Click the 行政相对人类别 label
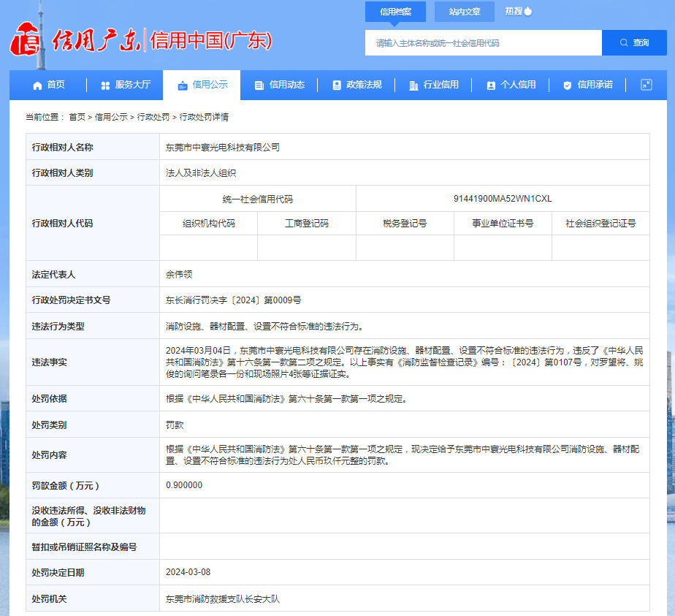The image size is (675, 616). point(62,173)
